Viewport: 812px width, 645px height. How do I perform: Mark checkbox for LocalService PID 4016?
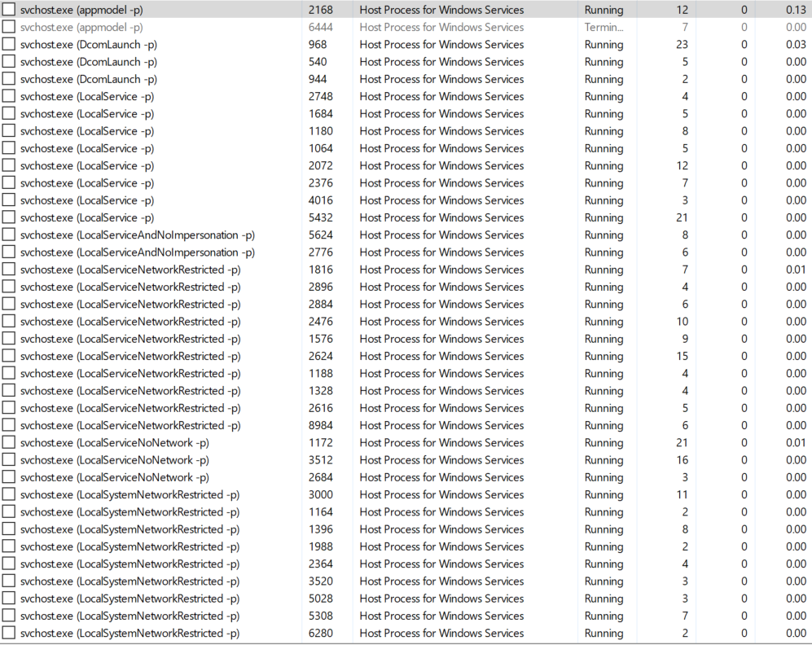(x=8, y=200)
